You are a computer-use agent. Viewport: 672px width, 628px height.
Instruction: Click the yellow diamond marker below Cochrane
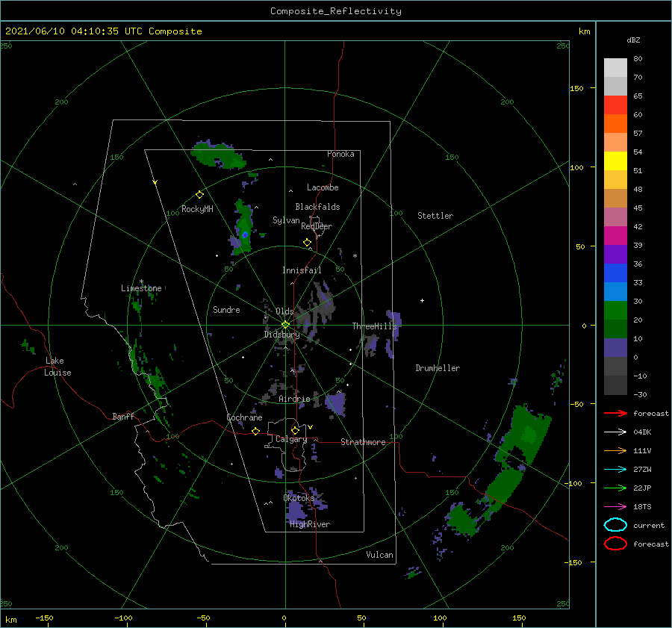pos(255,432)
